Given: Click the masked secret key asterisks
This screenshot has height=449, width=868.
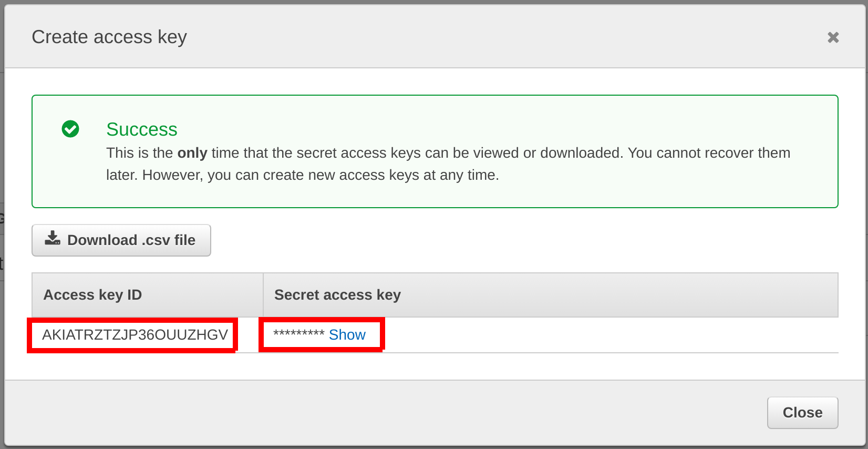Looking at the screenshot, I should pos(298,334).
